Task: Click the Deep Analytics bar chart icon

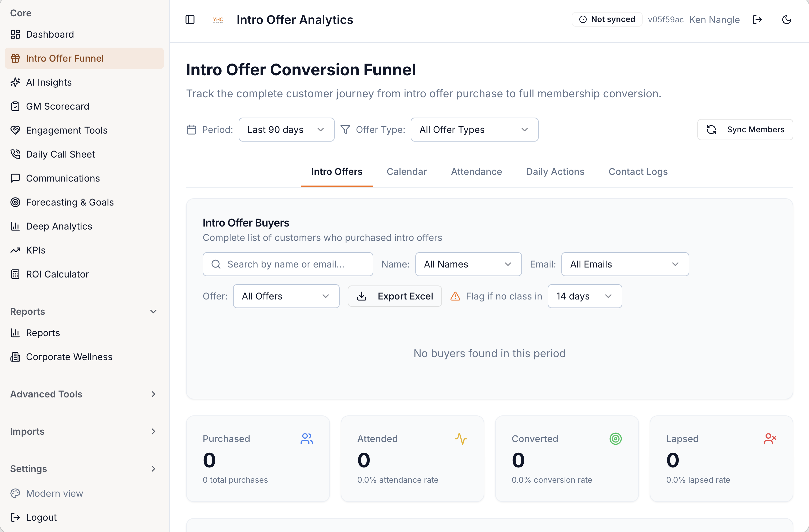Action: 15,226
